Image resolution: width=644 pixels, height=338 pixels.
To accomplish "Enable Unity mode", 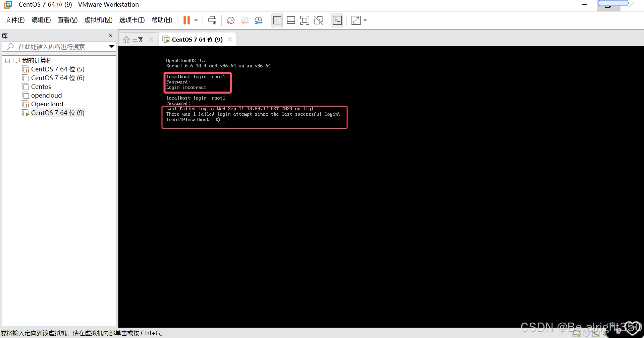I will pos(318,20).
